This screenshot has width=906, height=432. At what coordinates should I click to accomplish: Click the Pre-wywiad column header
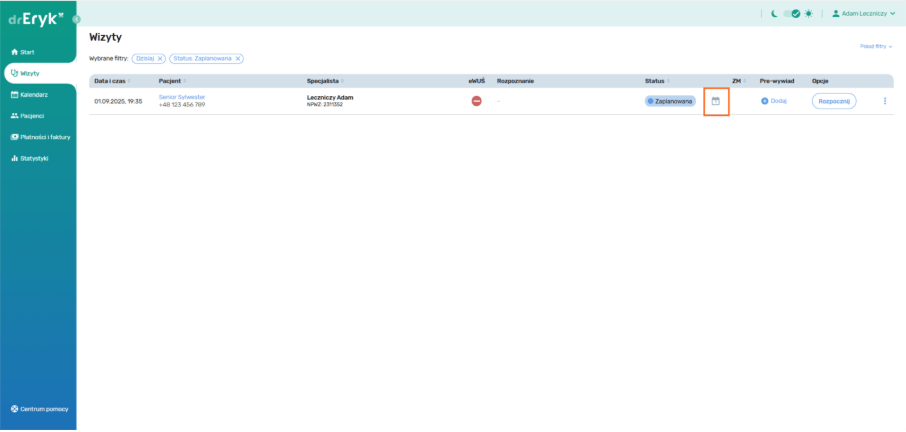(x=777, y=81)
